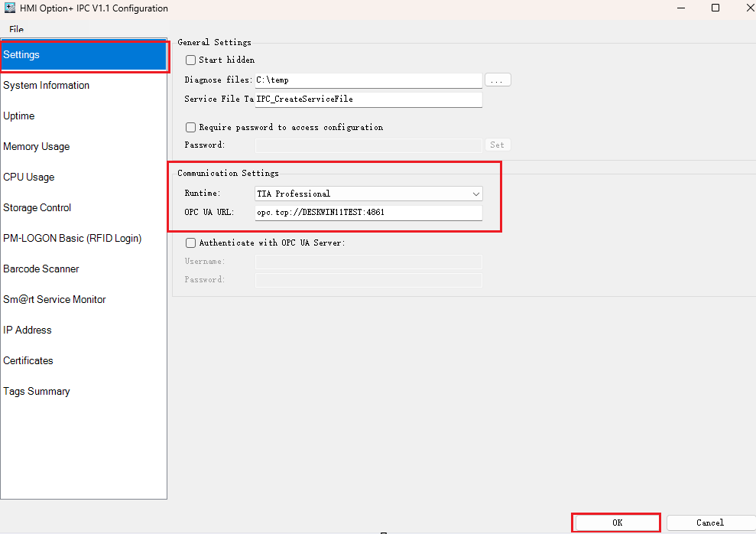Open PM-LOGON Basic (RFID Login) page

pyautogui.click(x=72, y=239)
